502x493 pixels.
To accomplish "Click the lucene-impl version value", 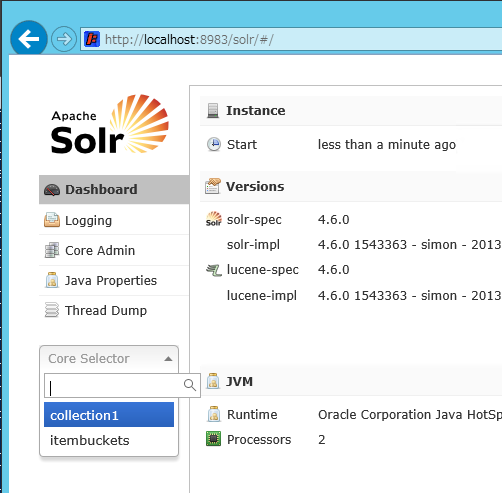I will pyautogui.click(x=410, y=296).
